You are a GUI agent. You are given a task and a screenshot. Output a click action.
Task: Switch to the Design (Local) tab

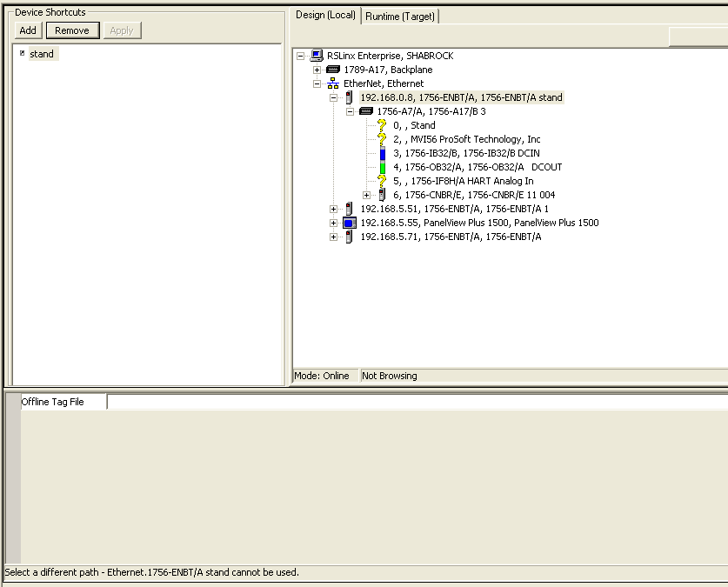click(x=325, y=15)
